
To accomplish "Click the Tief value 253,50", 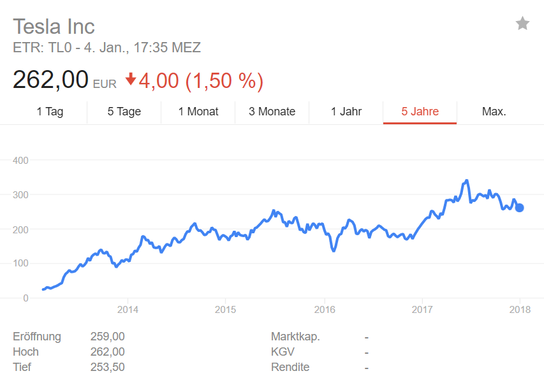I will 107,367.
